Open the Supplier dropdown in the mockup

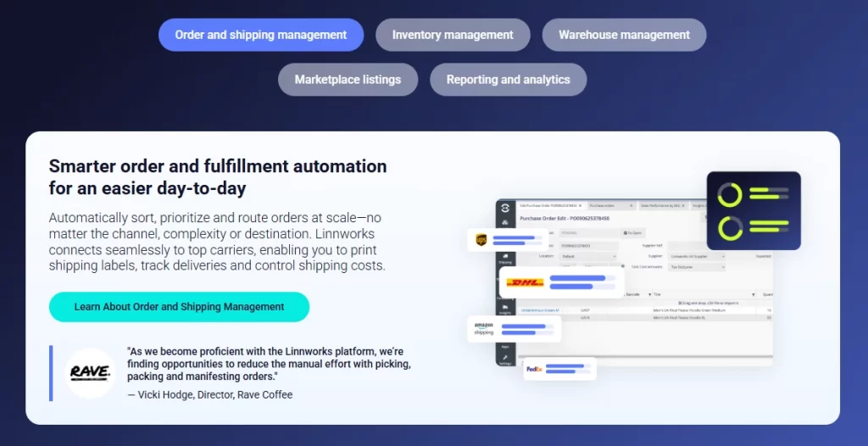click(x=697, y=257)
